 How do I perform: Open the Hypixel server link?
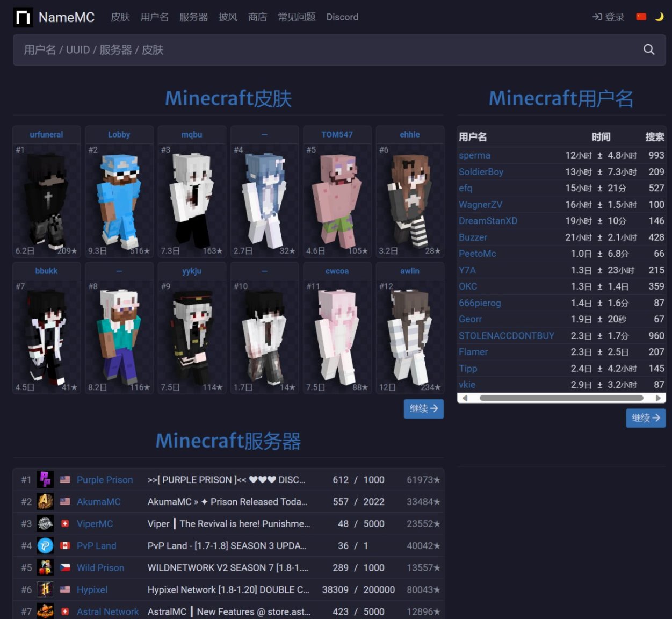(92, 590)
